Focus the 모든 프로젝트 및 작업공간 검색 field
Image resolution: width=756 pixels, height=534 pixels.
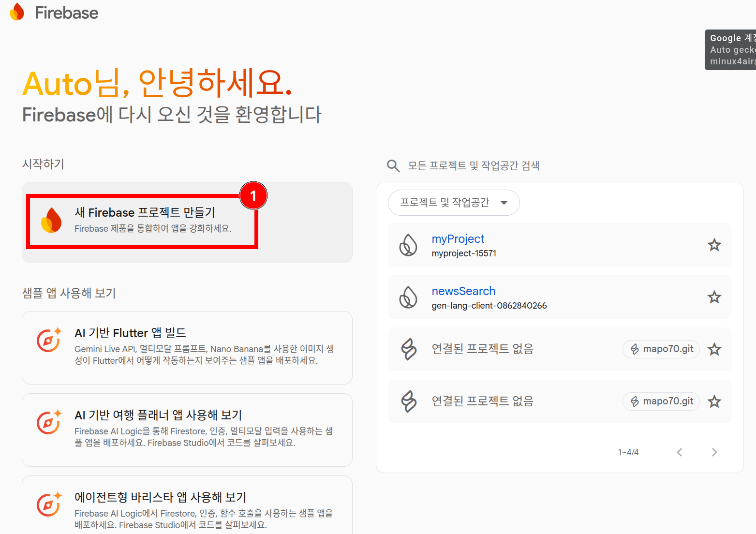tap(474, 166)
